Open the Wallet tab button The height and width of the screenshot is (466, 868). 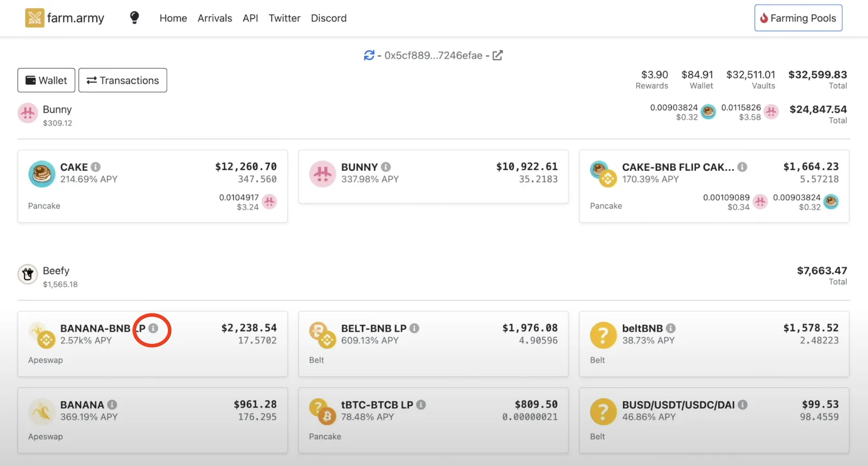point(46,80)
